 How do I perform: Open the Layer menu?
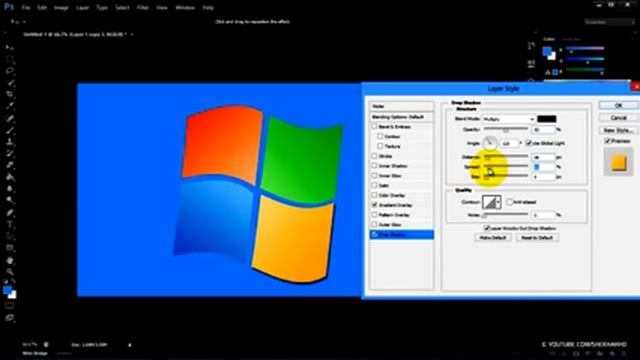[x=82, y=8]
